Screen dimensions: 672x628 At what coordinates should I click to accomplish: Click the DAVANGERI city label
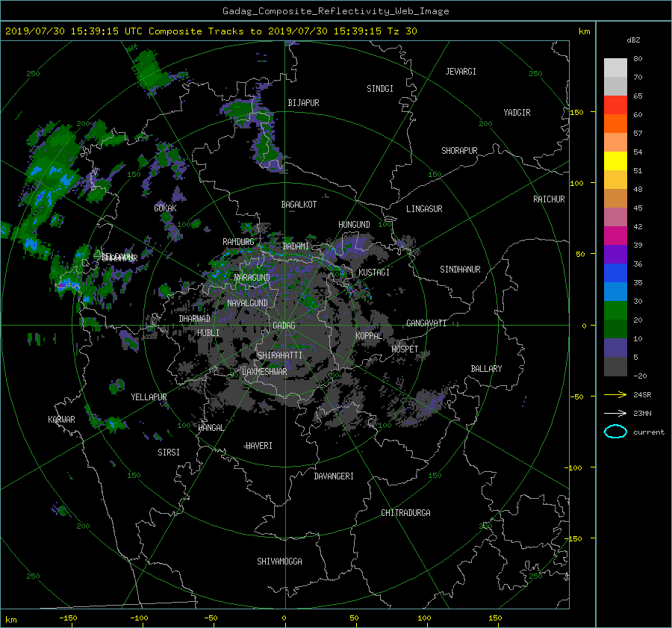(334, 476)
